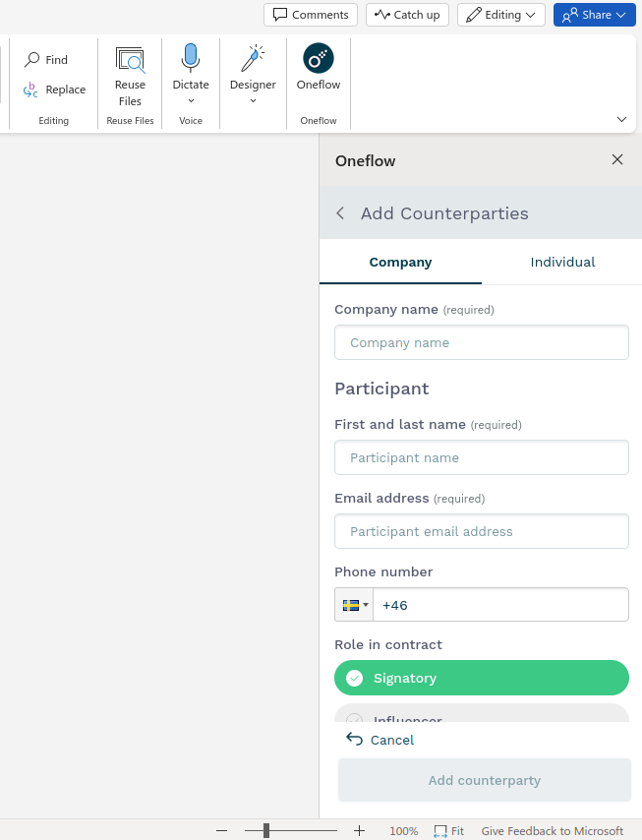Focus the Participant name field

(x=482, y=457)
